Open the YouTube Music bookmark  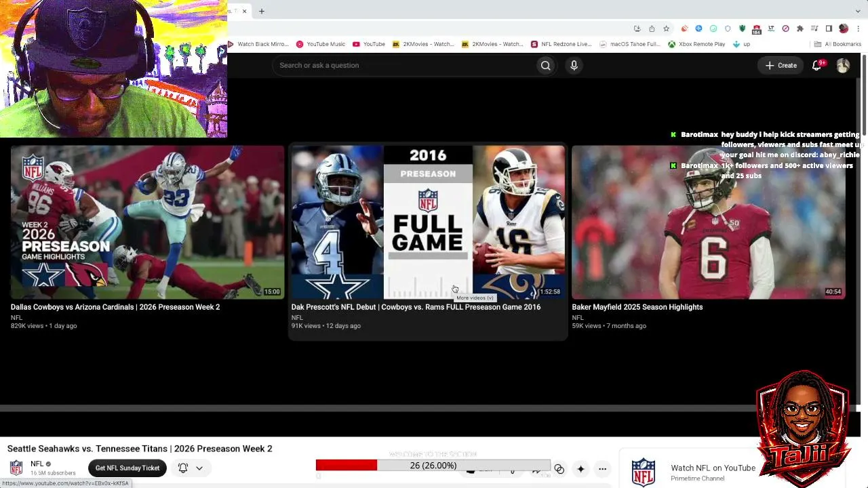point(321,44)
